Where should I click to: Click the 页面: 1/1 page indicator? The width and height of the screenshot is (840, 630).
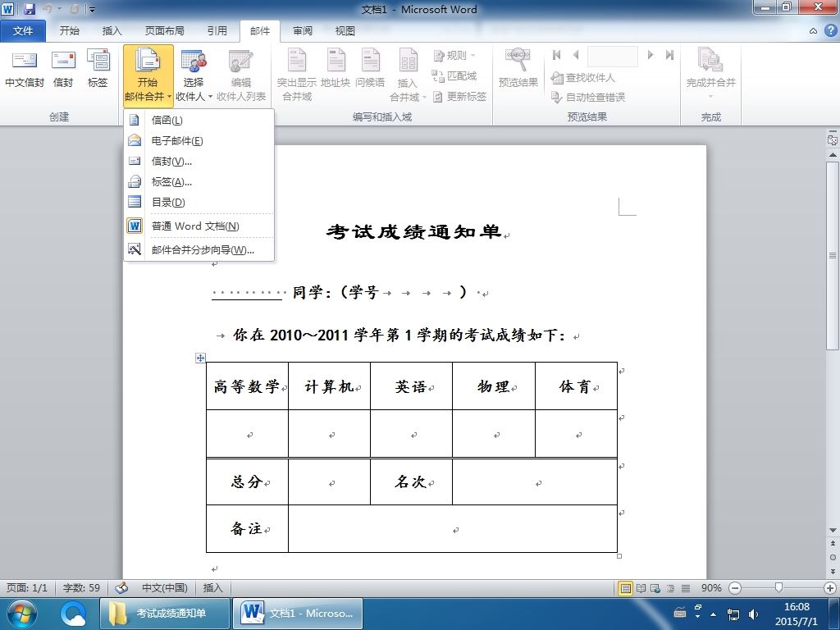pyautogui.click(x=27, y=587)
